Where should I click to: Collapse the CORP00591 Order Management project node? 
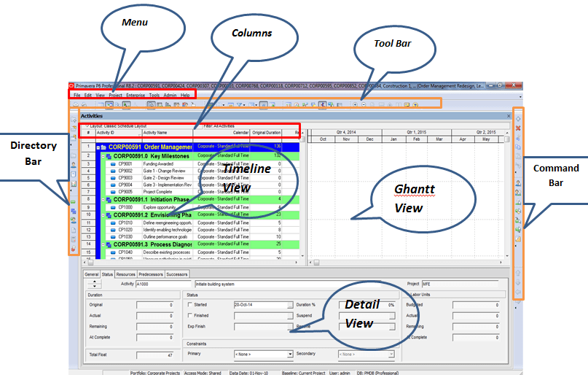coord(98,147)
